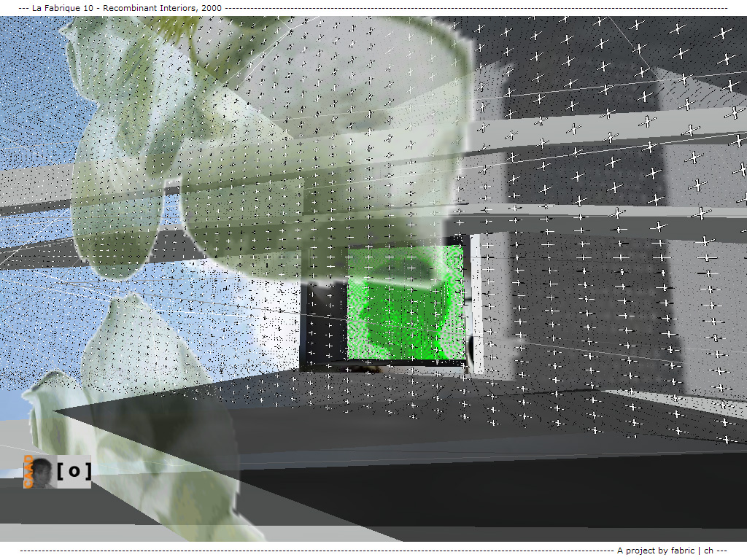Viewport: 747px width, 560px height.
Task: Click 'La Fabrique 10 - Recombinant Interiors, 2000' title
Action: [x=127, y=8]
